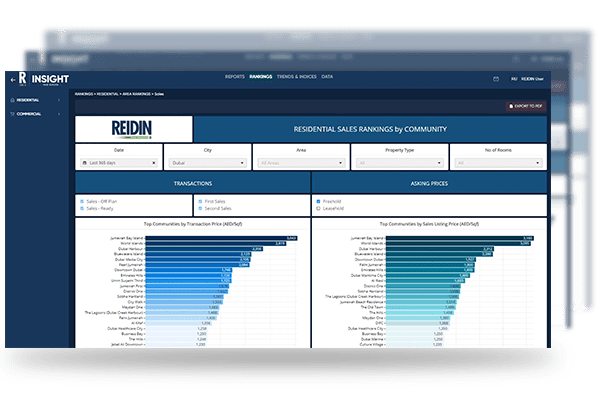Image resolution: width=615 pixels, height=418 pixels.
Task: Click the back arrow beside the Insight logo
Action: (13, 80)
